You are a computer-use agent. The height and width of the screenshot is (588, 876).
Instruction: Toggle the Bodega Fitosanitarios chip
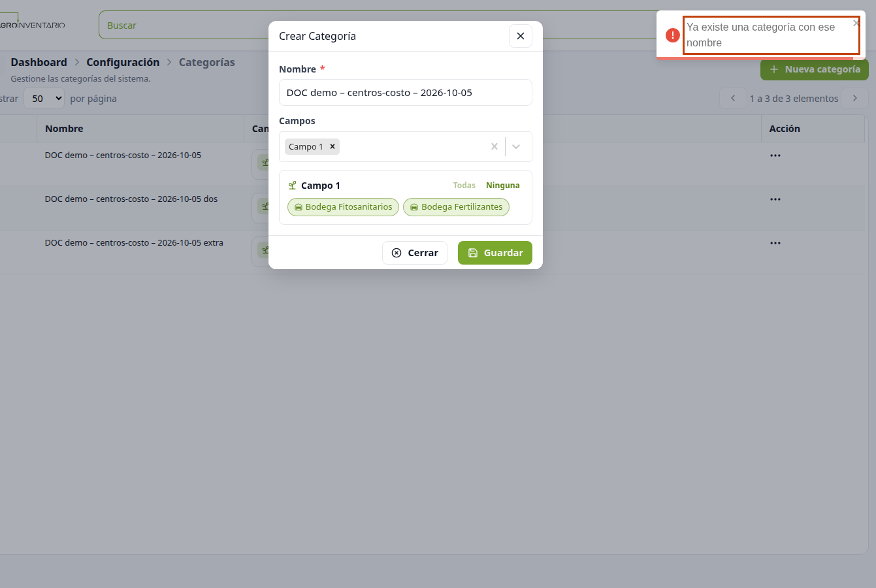point(343,207)
